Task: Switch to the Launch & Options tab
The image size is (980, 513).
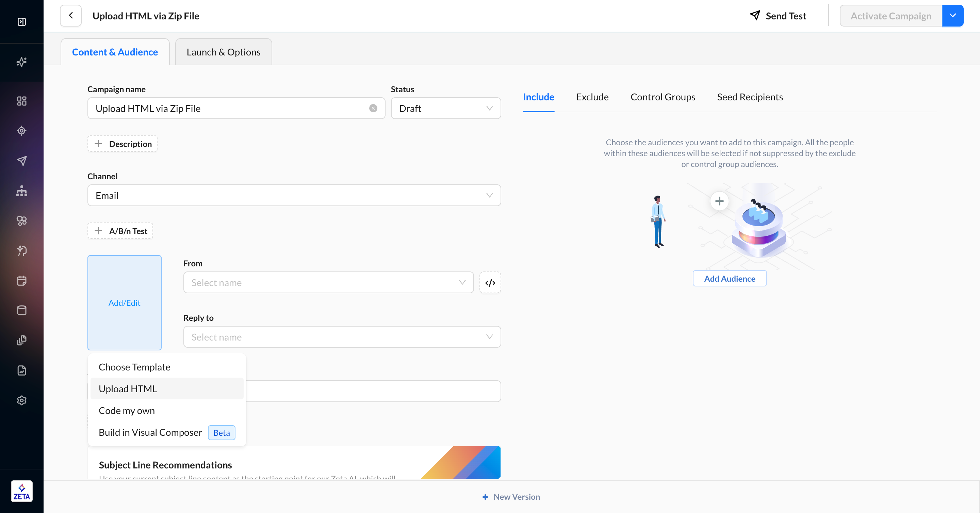Action: coord(223,52)
